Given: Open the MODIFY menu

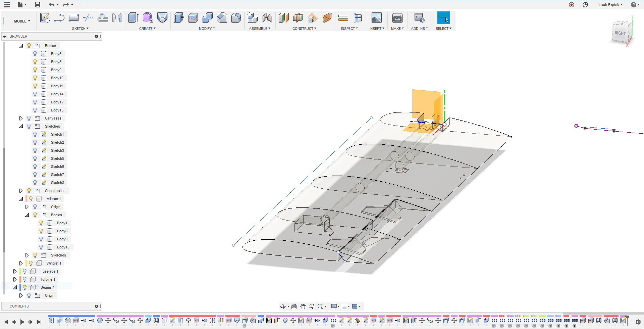Looking at the screenshot, I should point(207,29).
